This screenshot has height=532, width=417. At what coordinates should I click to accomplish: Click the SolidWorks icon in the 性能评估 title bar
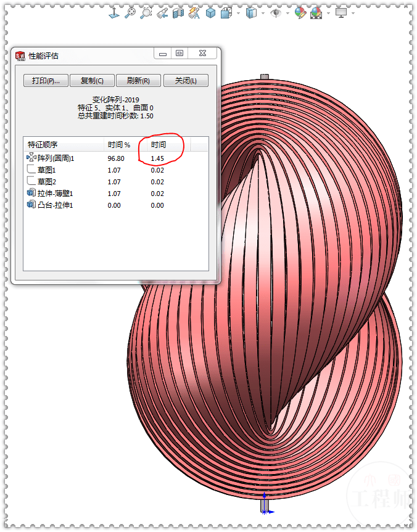click(20, 55)
